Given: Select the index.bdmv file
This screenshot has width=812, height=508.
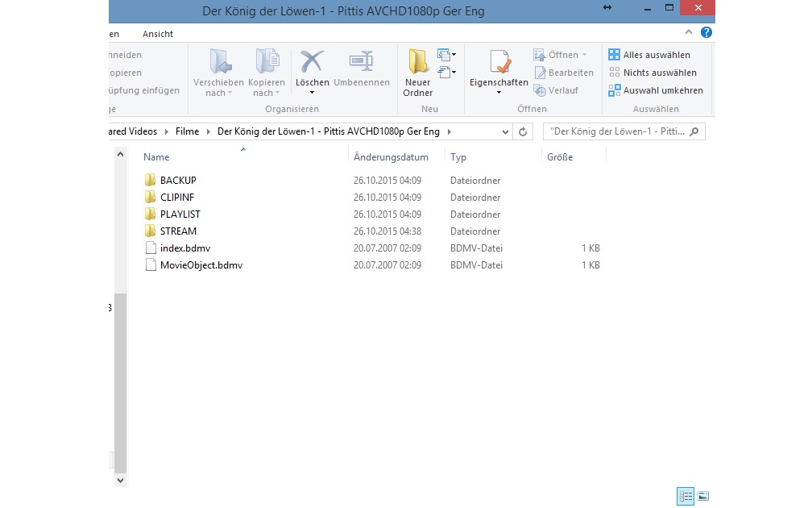Looking at the screenshot, I should [185, 248].
